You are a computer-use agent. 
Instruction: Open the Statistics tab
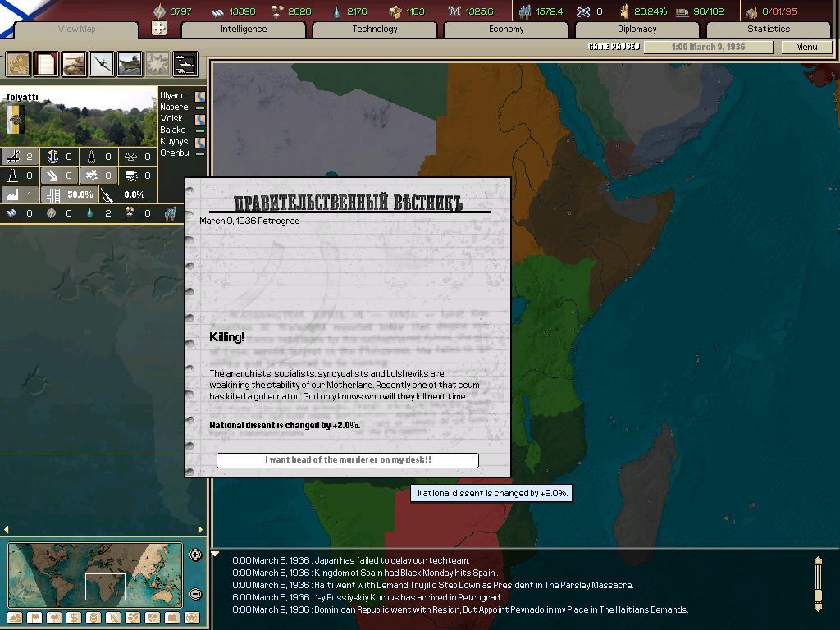pos(769,30)
